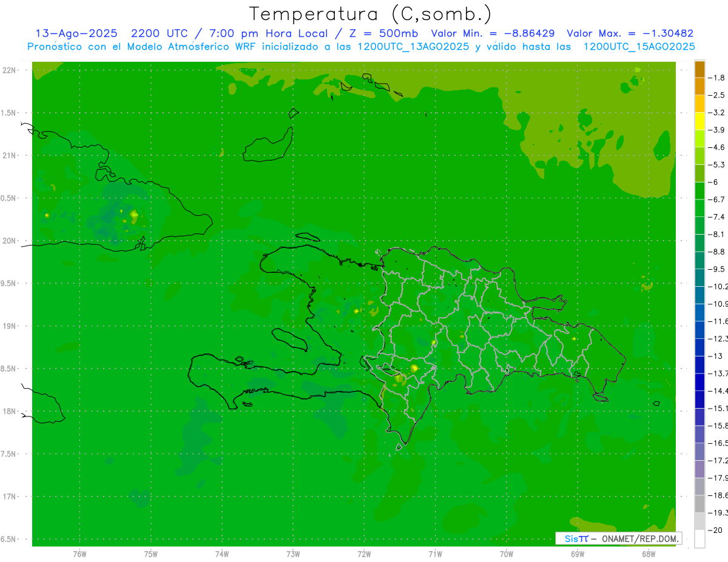This screenshot has width=728, height=562.
Task: Click the '73W' longitude label
Action: (x=293, y=554)
